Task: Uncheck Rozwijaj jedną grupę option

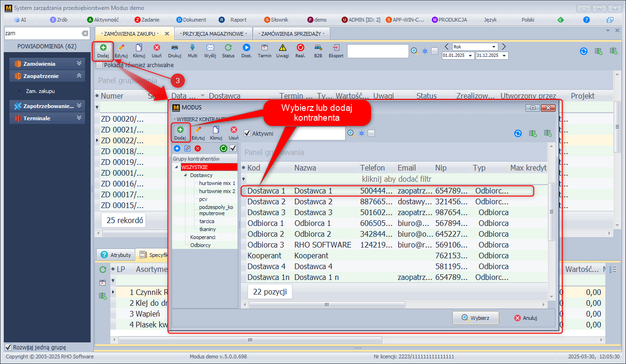Action: [x=8, y=348]
